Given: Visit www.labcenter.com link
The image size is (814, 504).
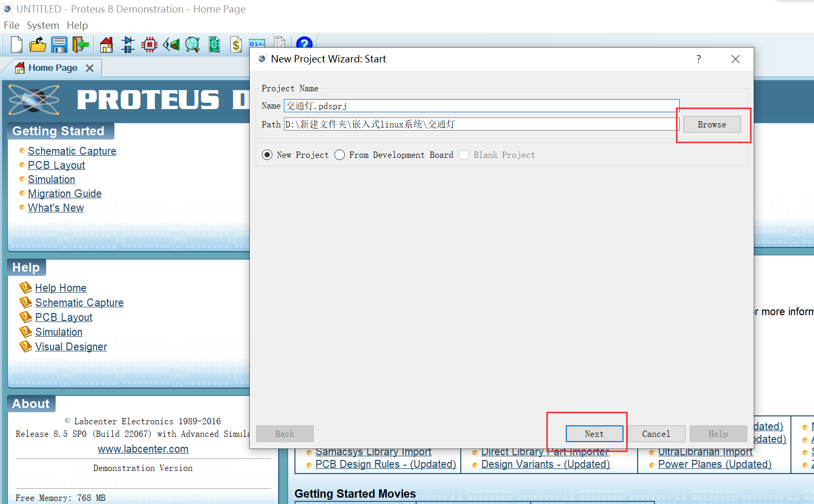Looking at the screenshot, I should 143,449.
